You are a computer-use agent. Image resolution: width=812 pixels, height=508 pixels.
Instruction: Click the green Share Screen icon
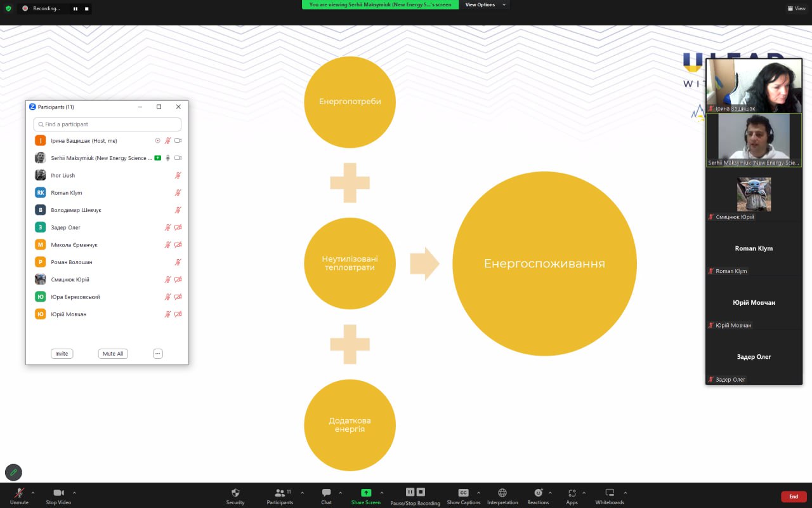pyautogui.click(x=365, y=493)
